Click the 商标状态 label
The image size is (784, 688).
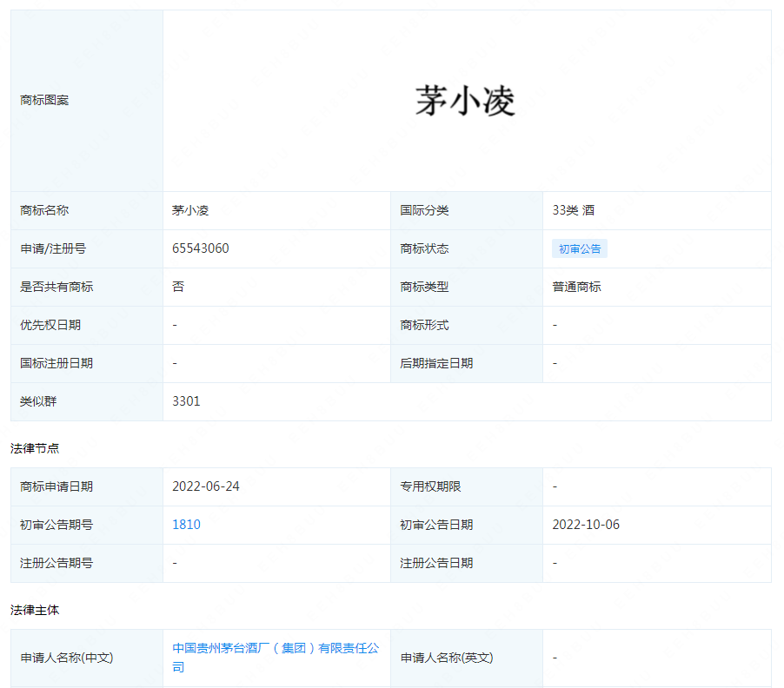tap(424, 248)
